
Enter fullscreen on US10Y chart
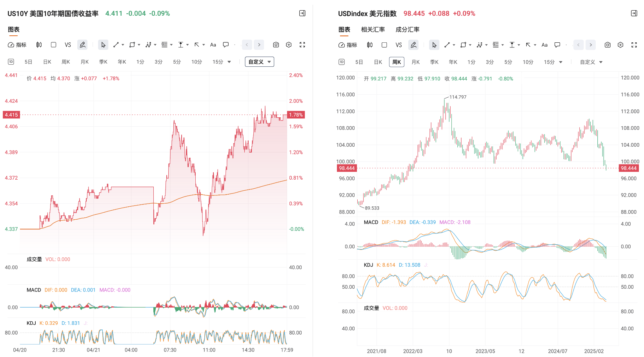click(302, 45)
